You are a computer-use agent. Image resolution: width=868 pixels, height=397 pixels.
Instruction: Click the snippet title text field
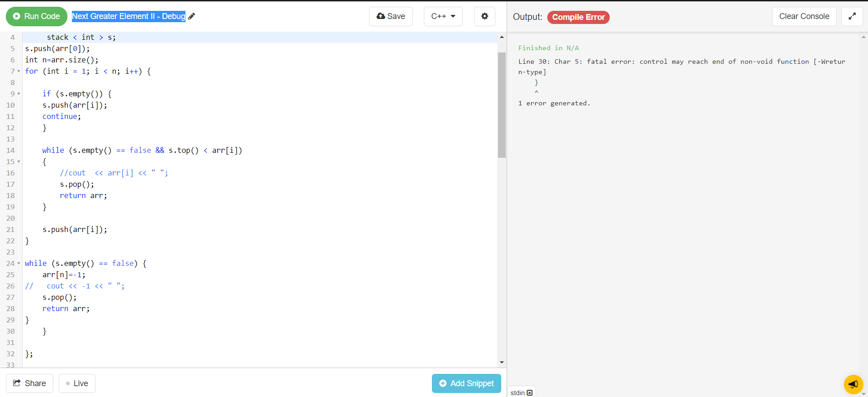[128, 16]
